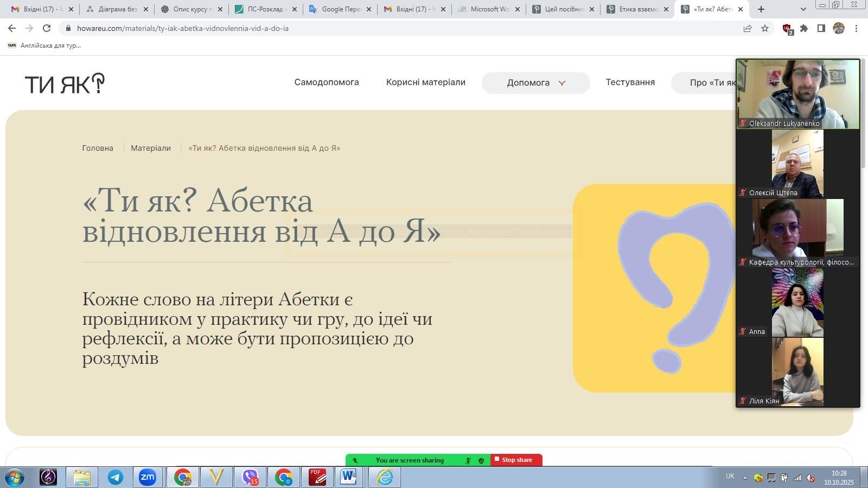This screenshot has height=488, width=868.
Task: Toggle system volume icon in tray
Action: 810,478
